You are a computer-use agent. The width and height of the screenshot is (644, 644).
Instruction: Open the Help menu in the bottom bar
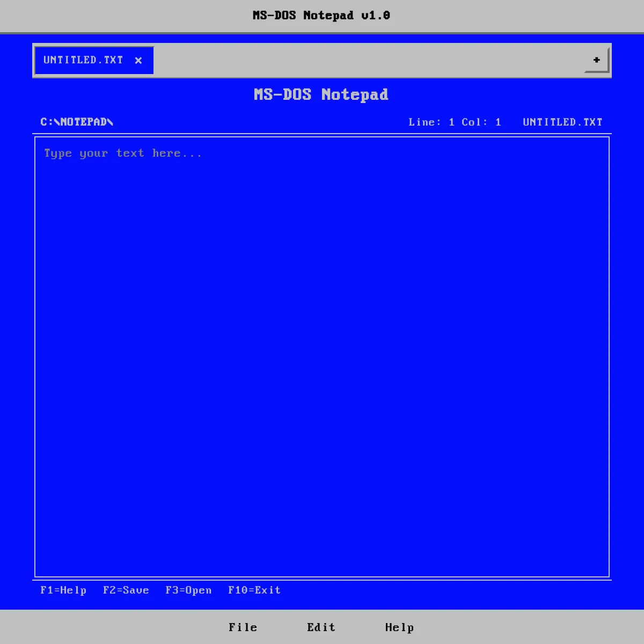click(x=399, y=627)
